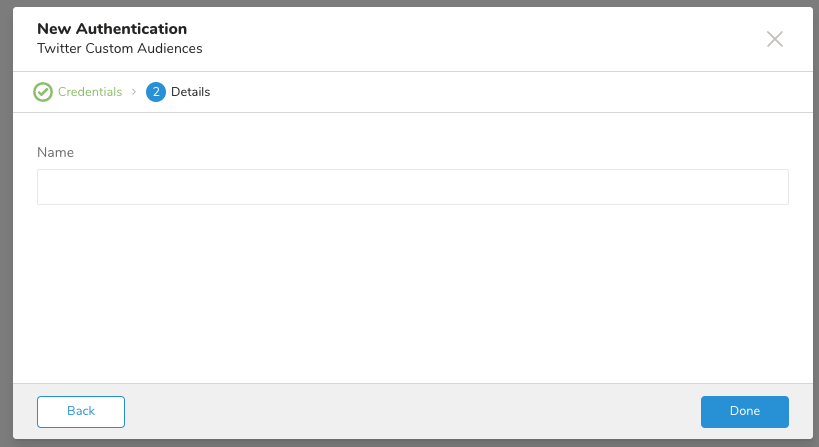The image size is (819, 447).
Task: Click gray footer area between Back and Done
Action: coord(412,411)
